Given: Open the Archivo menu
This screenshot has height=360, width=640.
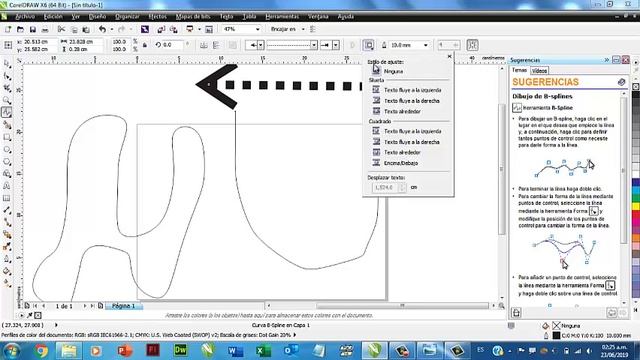Looking at the screenshot, I should [x=25, y=17].
